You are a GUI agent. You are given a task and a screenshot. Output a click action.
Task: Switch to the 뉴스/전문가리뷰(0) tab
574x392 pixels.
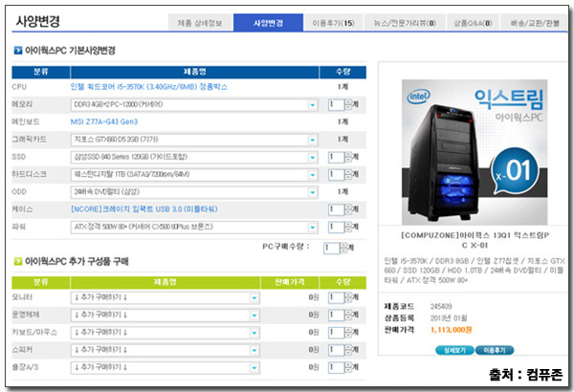405,23
